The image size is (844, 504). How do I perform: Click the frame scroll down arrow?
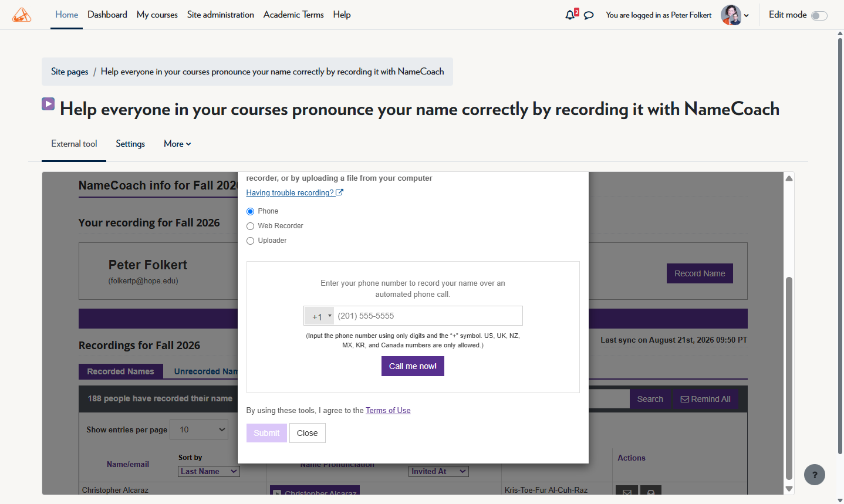789,489
